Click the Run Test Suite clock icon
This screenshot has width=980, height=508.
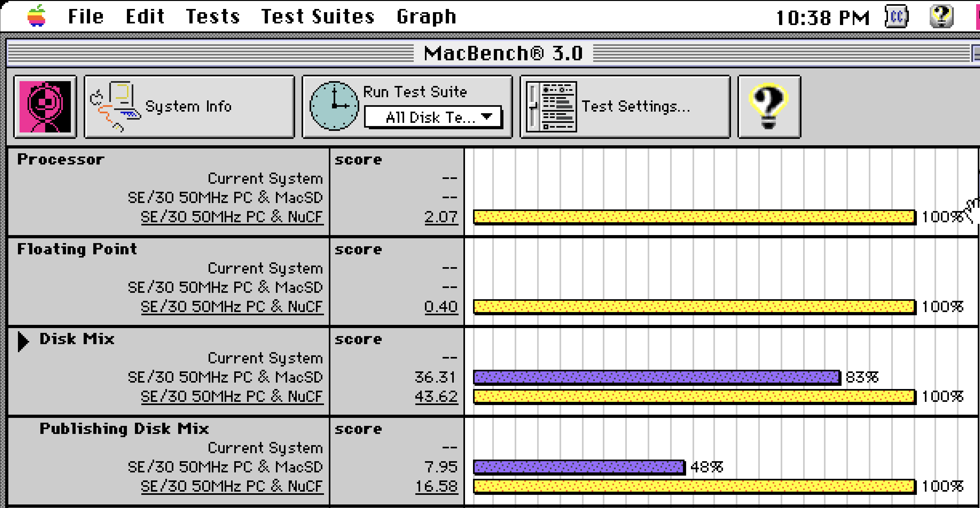(x=334, y=106)
